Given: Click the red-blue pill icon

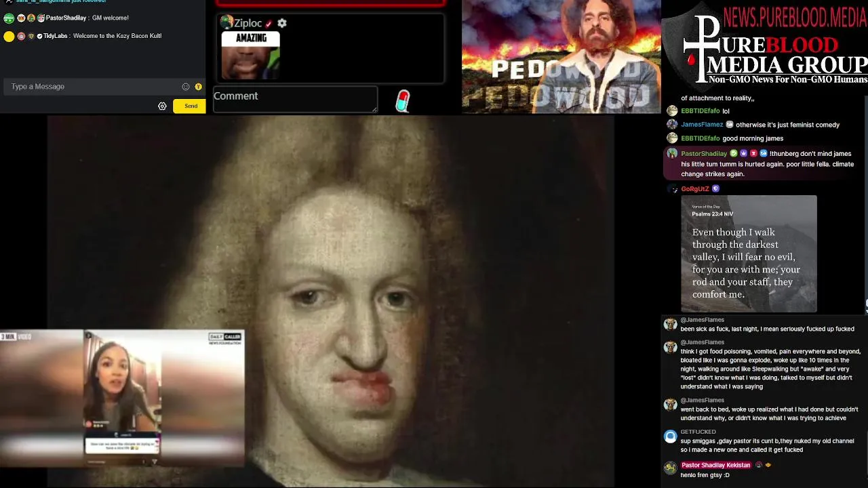Looking at the screenshot, I should 403,101.
